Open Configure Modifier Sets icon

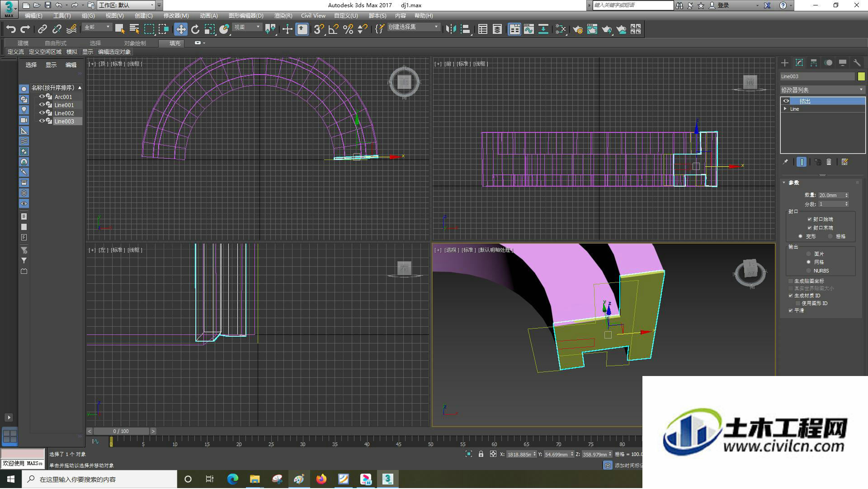pyautogui.click(x=844, y=162)
